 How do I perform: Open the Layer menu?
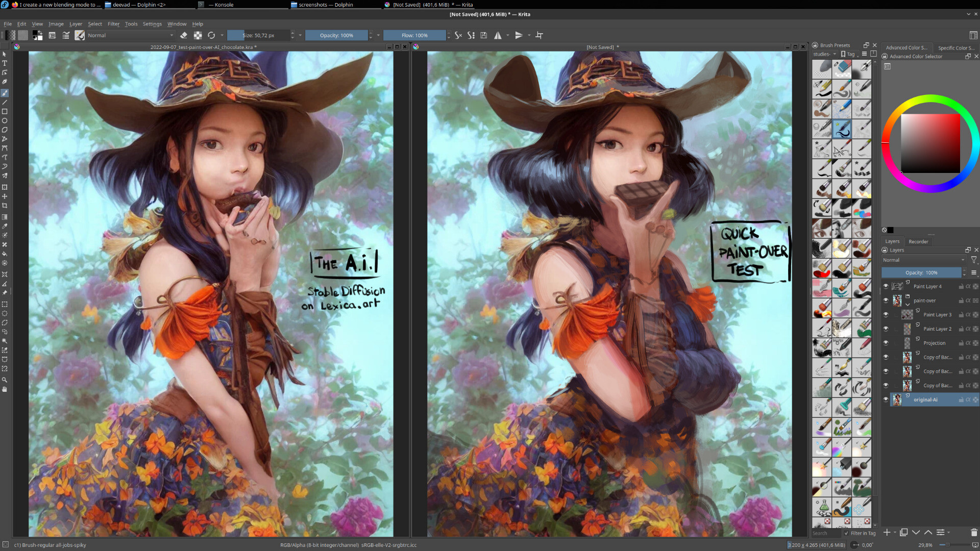tap(76, 24)
